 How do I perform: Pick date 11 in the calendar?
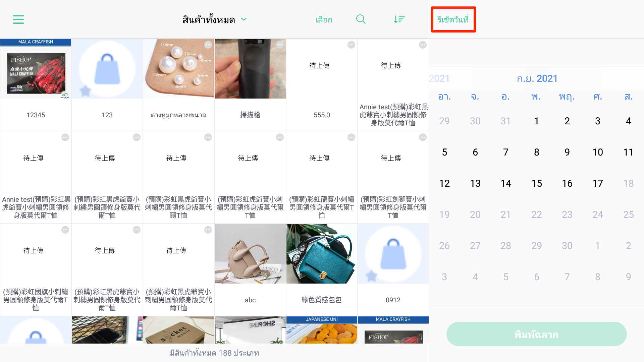point(628,152)
